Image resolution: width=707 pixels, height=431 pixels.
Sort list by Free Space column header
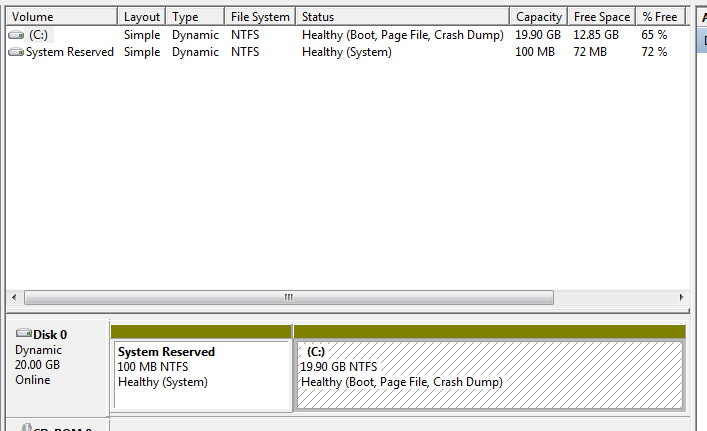(x=602, y=17)
